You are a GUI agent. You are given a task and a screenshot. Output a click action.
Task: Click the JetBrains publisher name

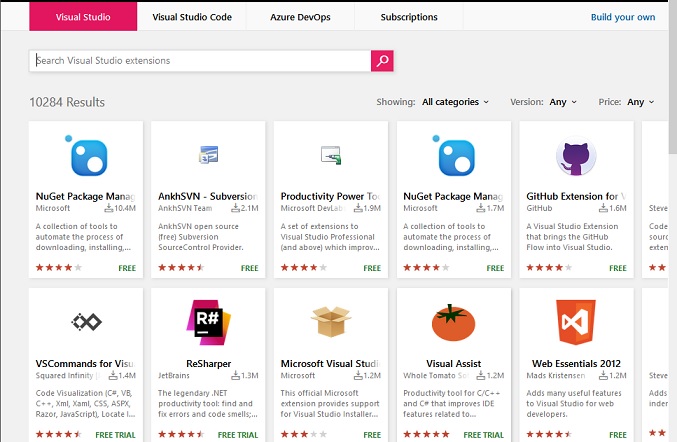click(x=174, y=376)
